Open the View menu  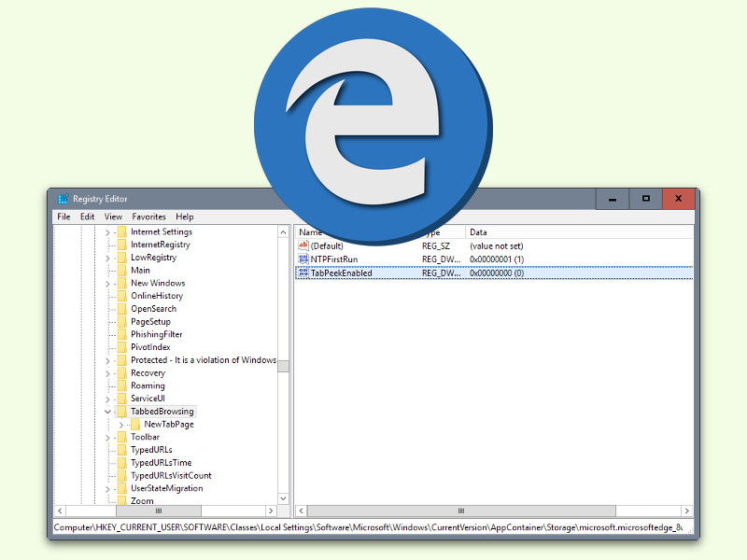[x=113, y=217]
